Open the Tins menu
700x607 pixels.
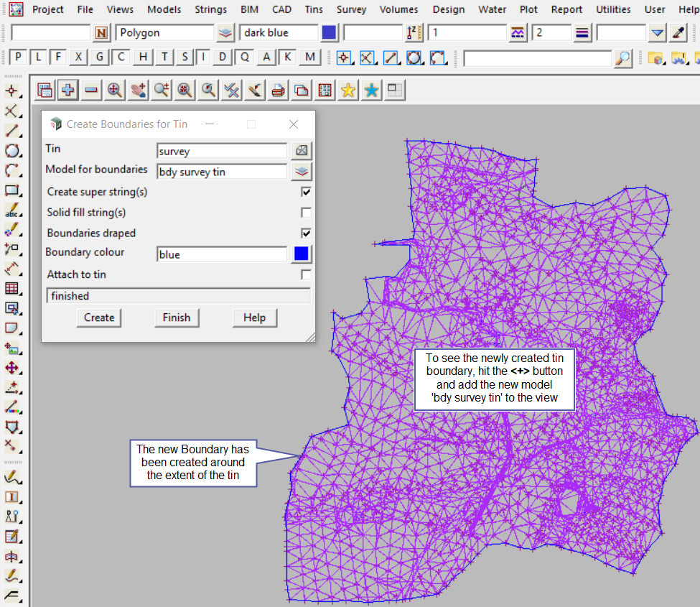coord(313,9)
